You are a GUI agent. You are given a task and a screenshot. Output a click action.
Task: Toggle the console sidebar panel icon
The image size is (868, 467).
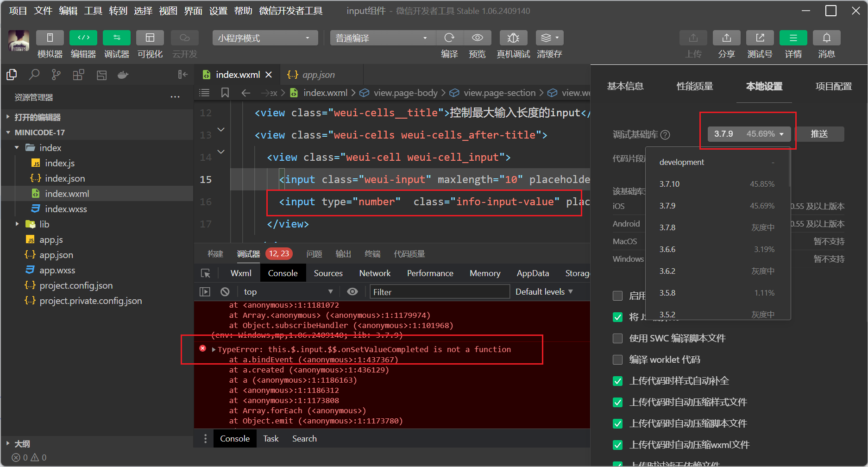[x=205, y=292]
